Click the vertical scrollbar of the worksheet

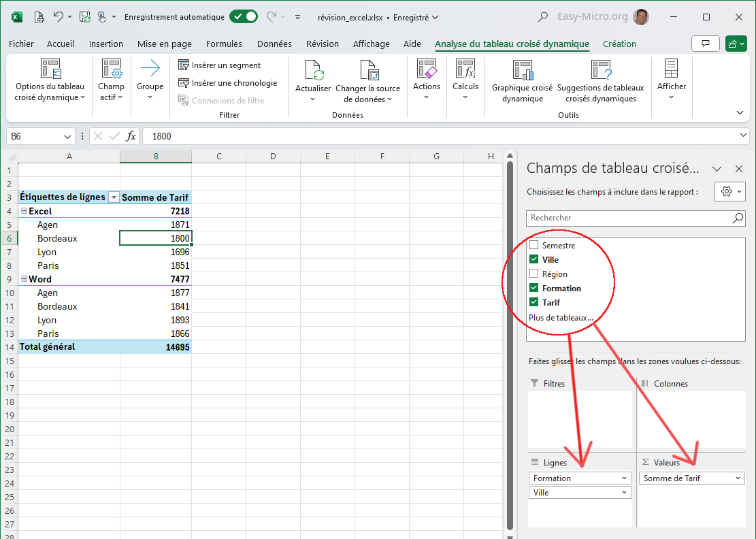(x=509, y=345)
